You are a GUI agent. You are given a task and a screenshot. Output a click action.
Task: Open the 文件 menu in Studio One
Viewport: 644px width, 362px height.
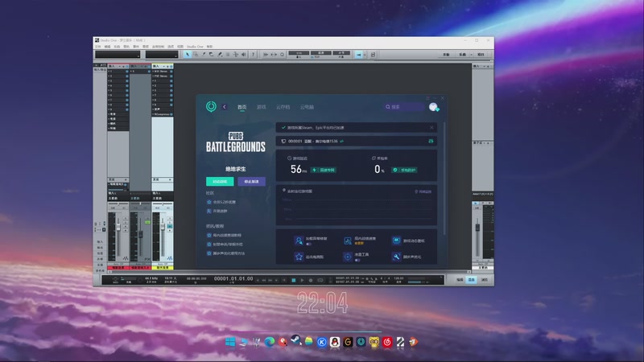point(97,47)
